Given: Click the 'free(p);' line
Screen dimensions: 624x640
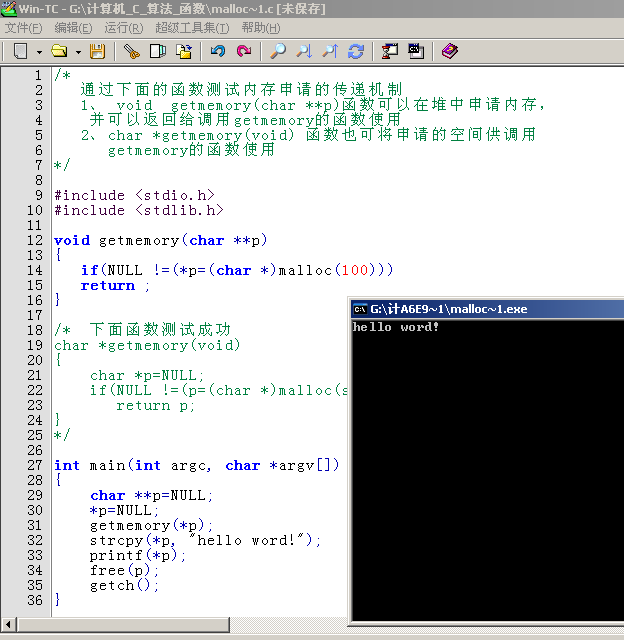Looking at the screenshot, I should pos(124,570).
